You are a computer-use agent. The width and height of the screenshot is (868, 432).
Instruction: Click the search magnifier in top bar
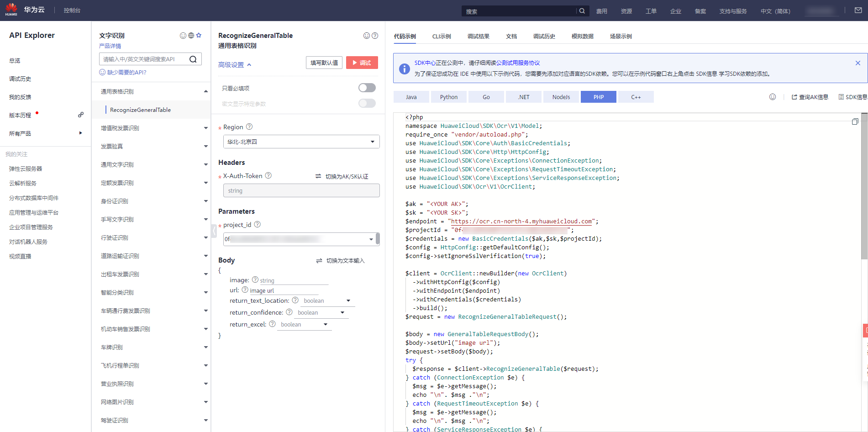[x=582, y=11]
